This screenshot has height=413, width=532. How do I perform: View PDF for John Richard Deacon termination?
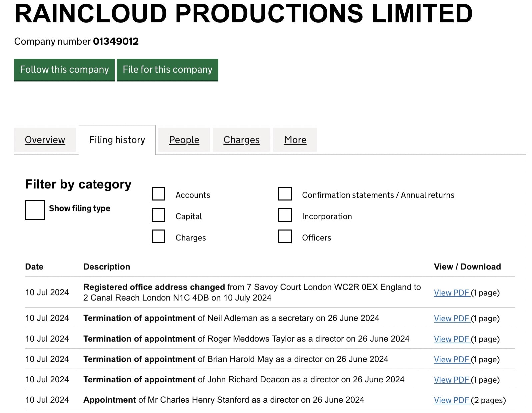click(x=452, y=380)
